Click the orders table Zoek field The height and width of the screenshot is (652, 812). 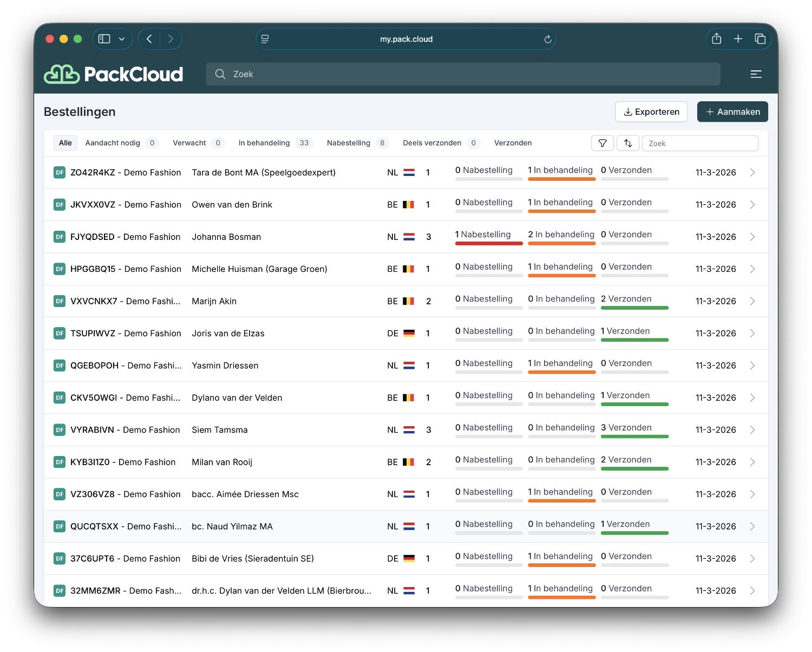click(700, 144)
